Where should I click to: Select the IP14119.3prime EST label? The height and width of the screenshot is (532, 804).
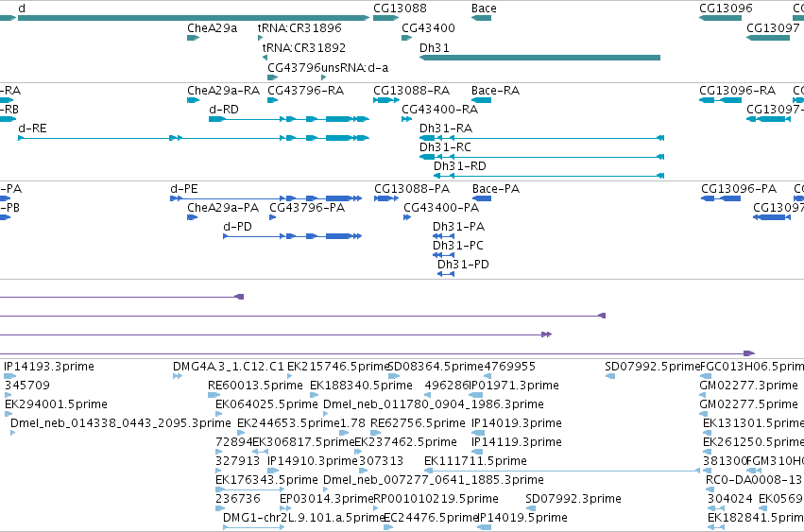(517, 442)
